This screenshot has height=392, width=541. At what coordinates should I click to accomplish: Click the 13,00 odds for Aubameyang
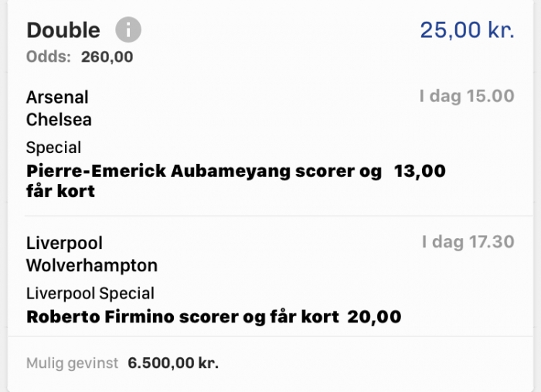click(420, 171)
